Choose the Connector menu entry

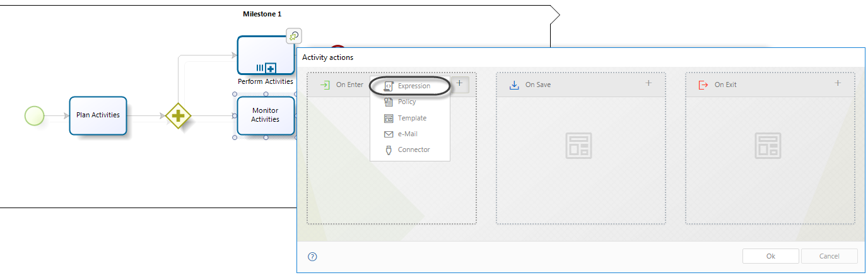click(x=413, y=149)
